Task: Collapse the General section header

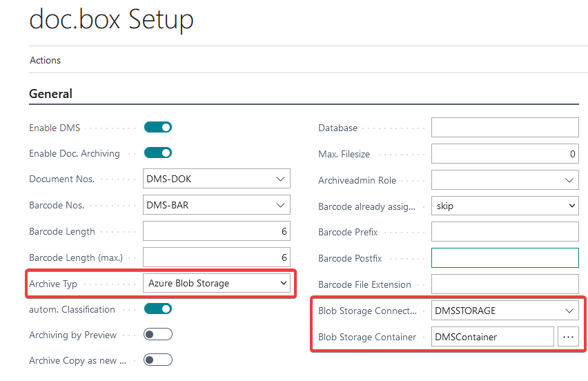Action: [x=51, y=94]
